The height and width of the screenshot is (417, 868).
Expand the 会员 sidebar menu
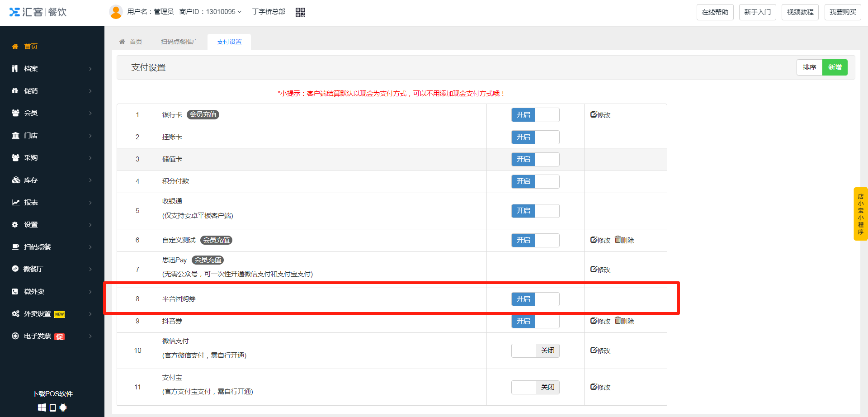click(x=52, y=113)
